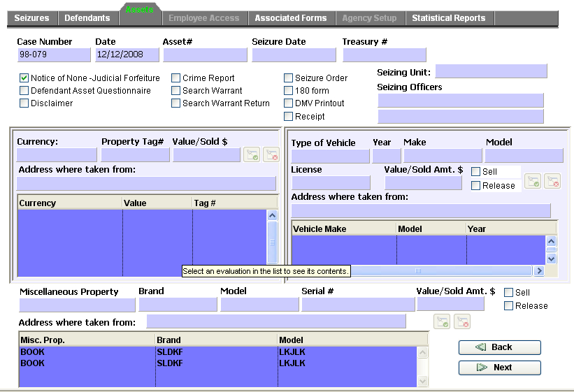The width and height of the screenshot is (574, 392).
Task: Open the Agency Setup tab
Action: [x=370, y=18]
